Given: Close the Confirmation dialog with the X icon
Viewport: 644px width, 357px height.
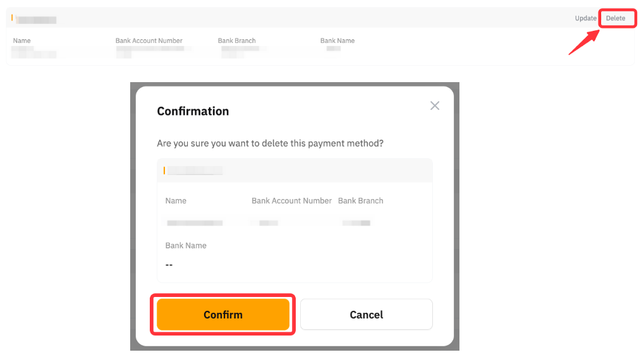Looking at the screenshot, I should pos(435,106).
